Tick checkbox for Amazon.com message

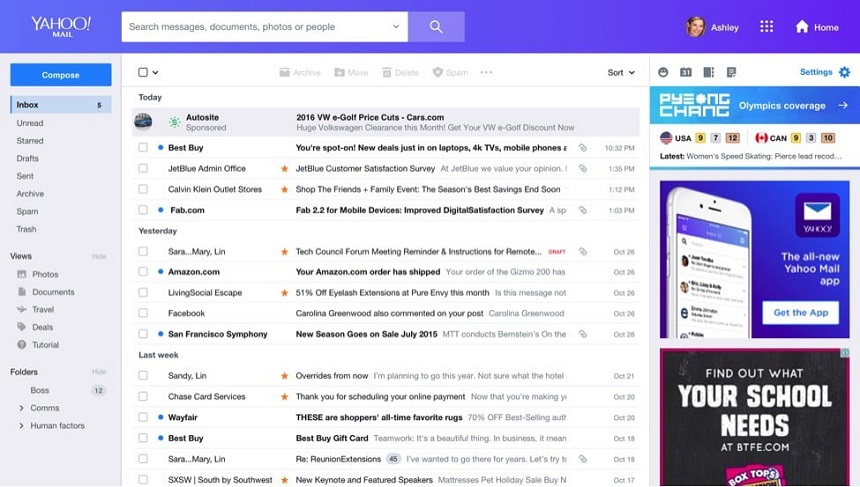143,272
